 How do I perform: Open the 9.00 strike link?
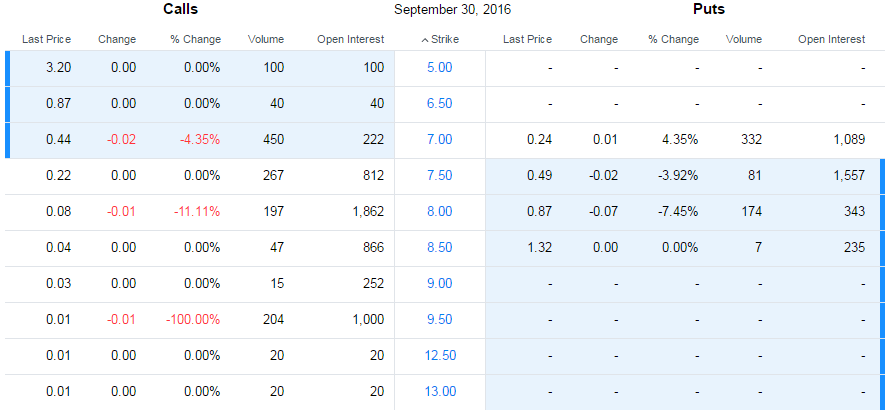[x=440, y=284]
